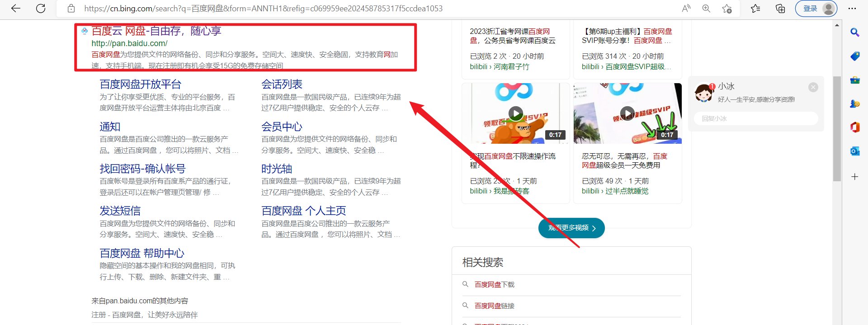Go back to the previous page
868x325 pixels.
pos(16,9)
